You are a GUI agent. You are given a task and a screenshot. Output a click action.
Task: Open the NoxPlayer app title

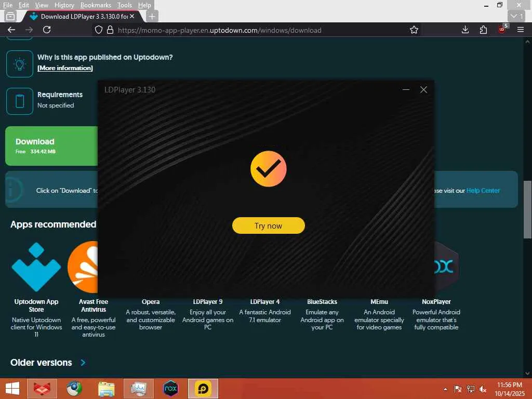(x=436, y=302)
